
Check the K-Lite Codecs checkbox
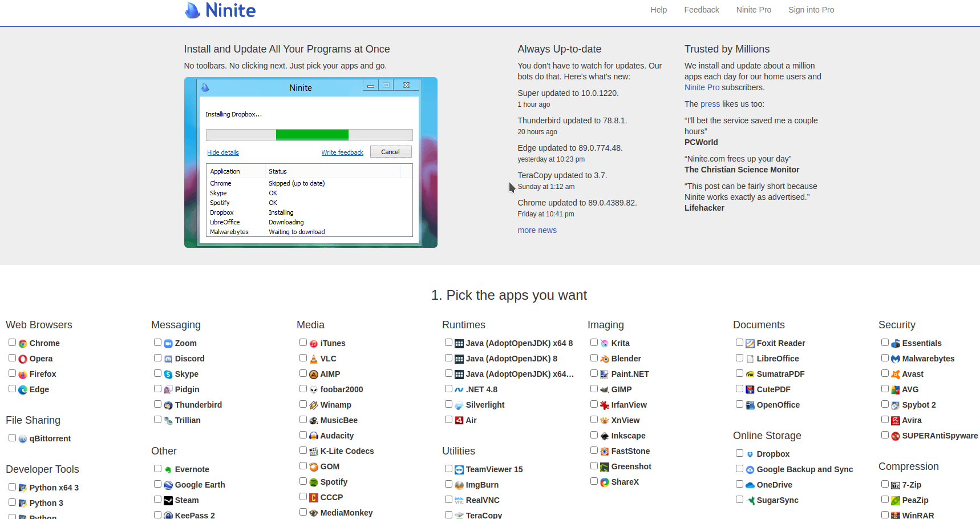(x=303, y=450)
